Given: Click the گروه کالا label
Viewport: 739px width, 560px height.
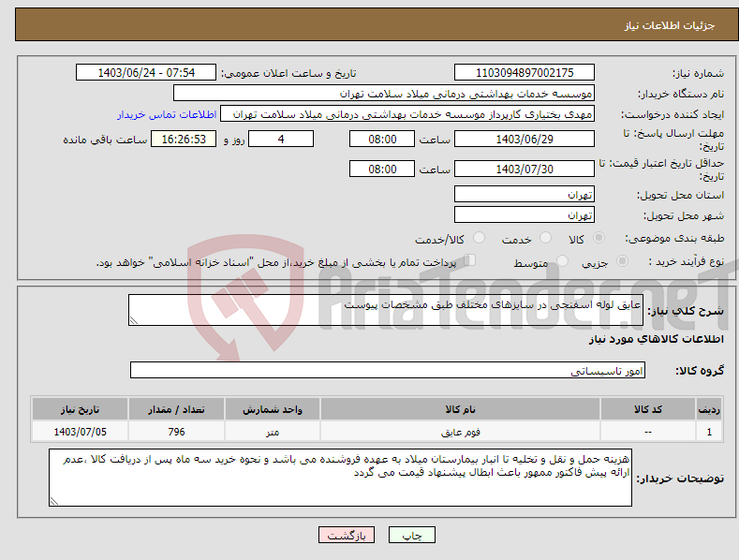Looking at the screenshot, I should (700, 371).
